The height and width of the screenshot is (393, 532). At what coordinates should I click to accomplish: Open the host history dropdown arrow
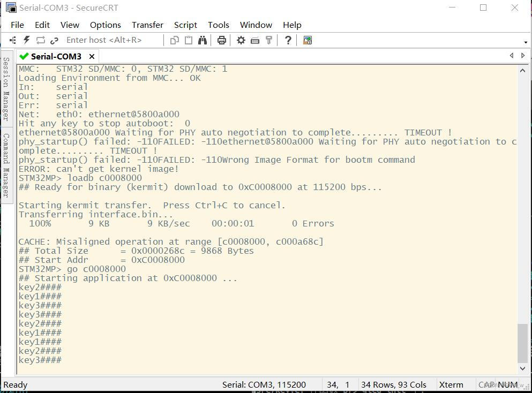526,42
